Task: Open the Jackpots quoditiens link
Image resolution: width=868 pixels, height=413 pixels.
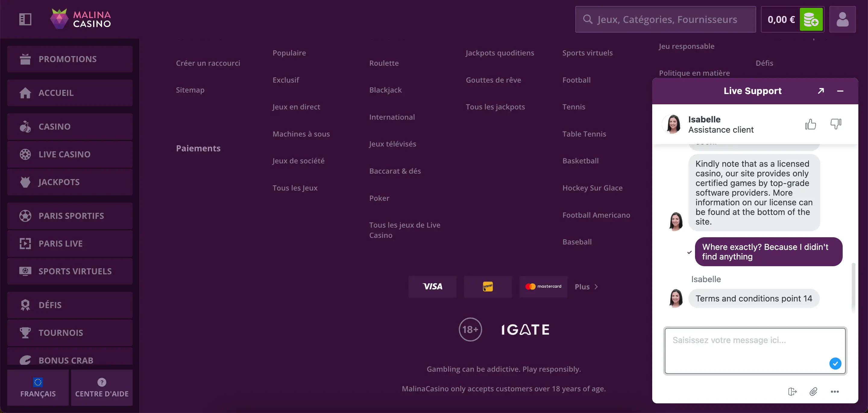Action: [500, 53]
